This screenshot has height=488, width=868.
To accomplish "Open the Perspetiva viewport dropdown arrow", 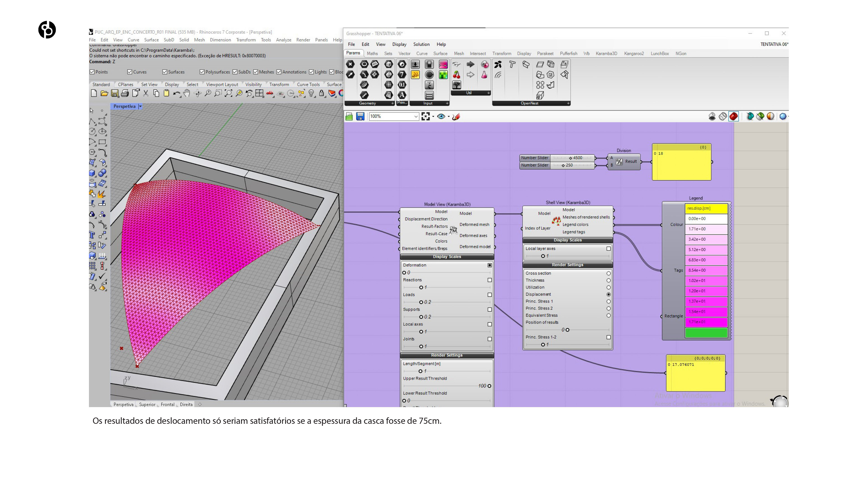I will (x=140, y=106).
